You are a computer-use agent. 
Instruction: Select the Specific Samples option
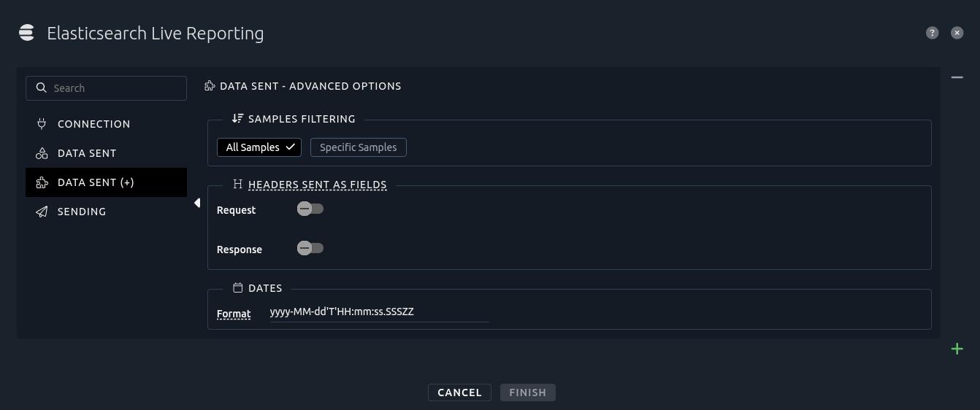359,147
